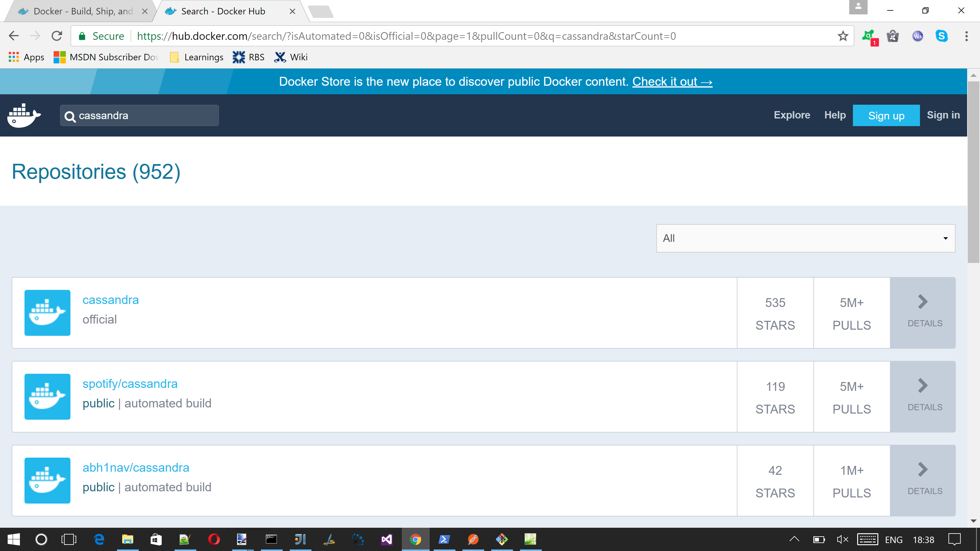This screenshot has width=980, height=551.
Task: Open the Windows Start menu
Action: click(13, 539)
